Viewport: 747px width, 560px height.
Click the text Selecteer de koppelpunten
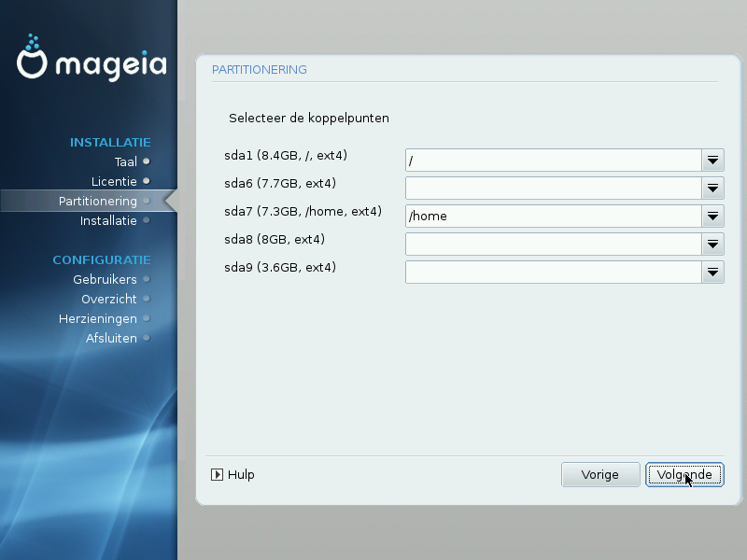[x=309, y=119]
